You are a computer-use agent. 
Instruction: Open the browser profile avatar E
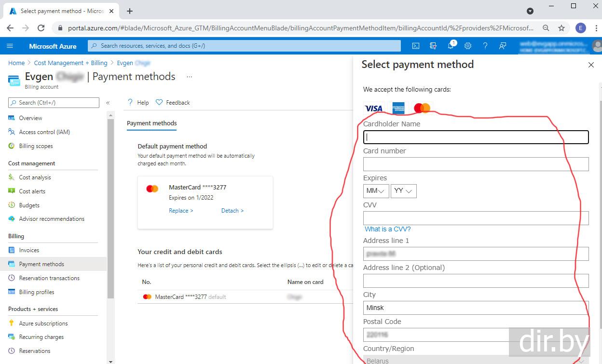coord(580,28)
